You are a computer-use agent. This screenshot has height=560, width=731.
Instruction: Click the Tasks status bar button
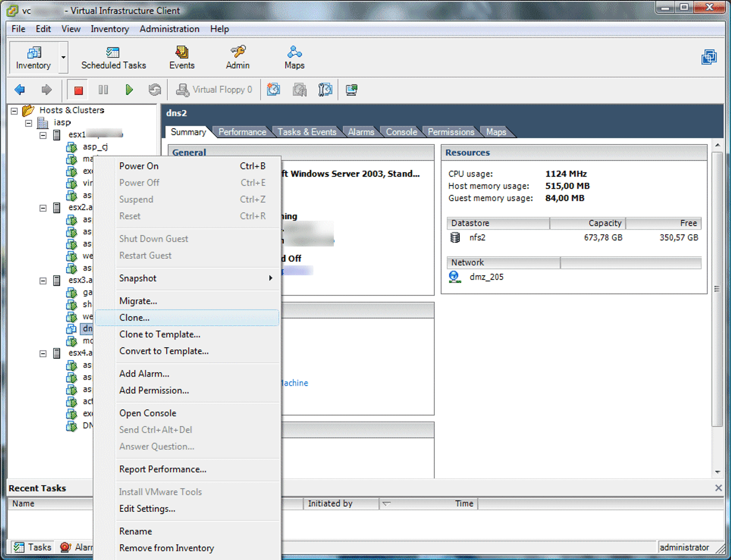pyautogui.click(x=32, y=547)
